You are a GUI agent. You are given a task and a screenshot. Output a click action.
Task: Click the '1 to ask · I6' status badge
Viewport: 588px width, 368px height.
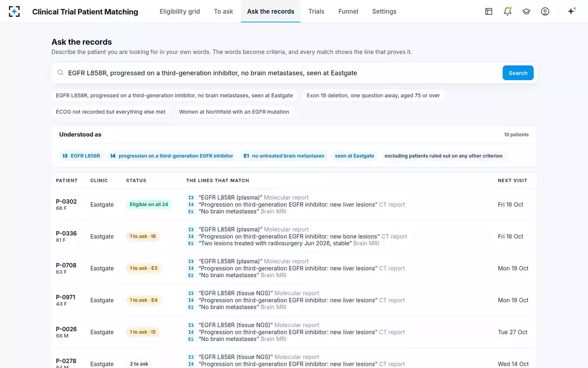click(x=143, y=237)
